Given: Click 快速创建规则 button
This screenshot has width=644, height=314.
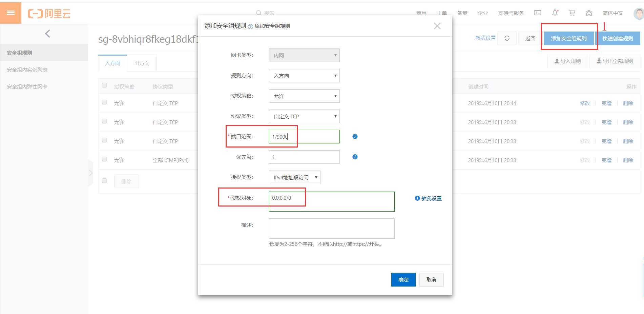Looking at the screenshot, I should 618,38.
